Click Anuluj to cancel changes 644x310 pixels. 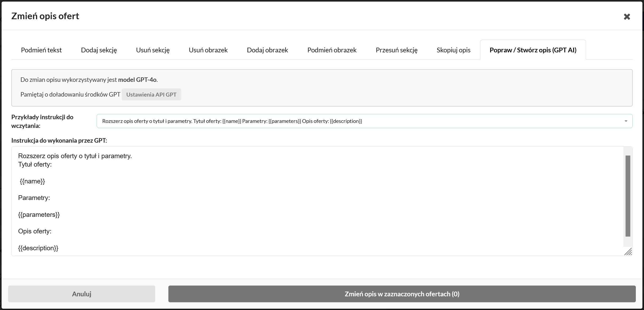coord(81,294)
